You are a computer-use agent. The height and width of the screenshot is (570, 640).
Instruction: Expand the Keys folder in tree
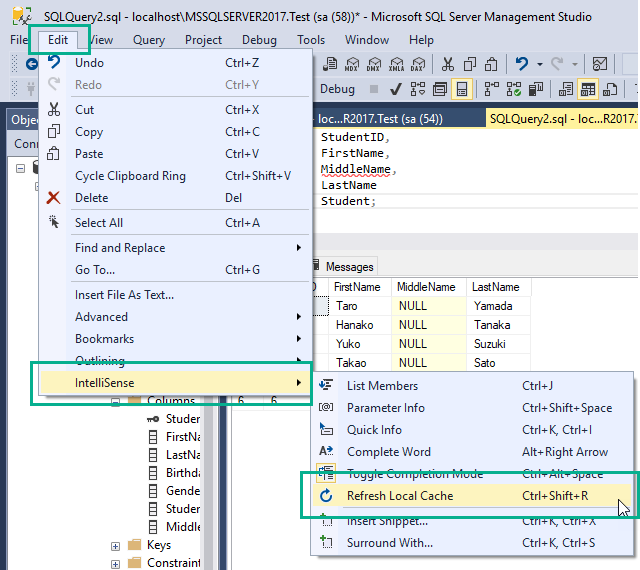(x=116, y=545)
